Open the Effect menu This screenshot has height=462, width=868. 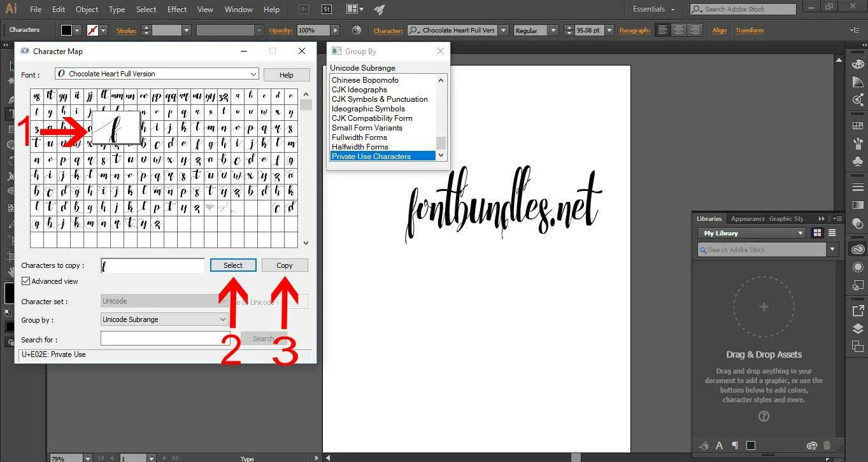point(177,10)
